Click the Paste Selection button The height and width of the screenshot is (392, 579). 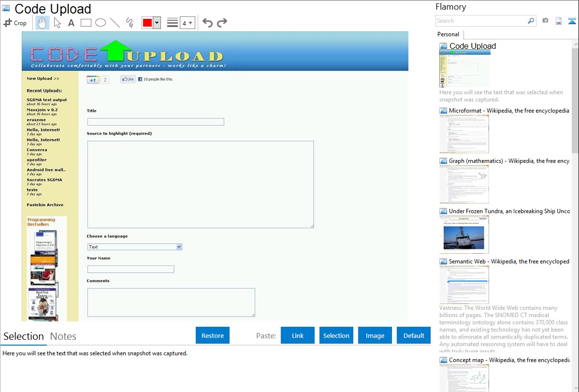(336, 335)
